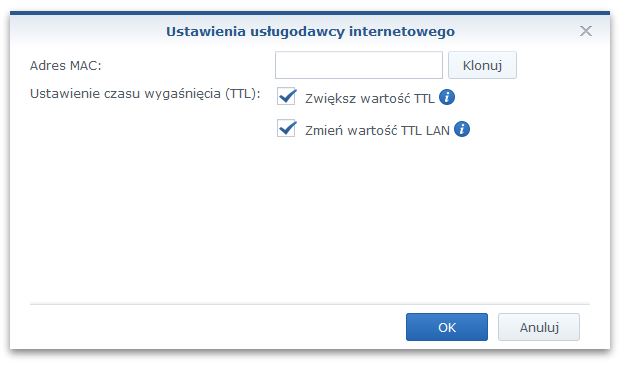The width and height of the screenshot is (628, 366).
Task: Click the word Ustawienia in the dialog title
Action: (x=206, y=31)
